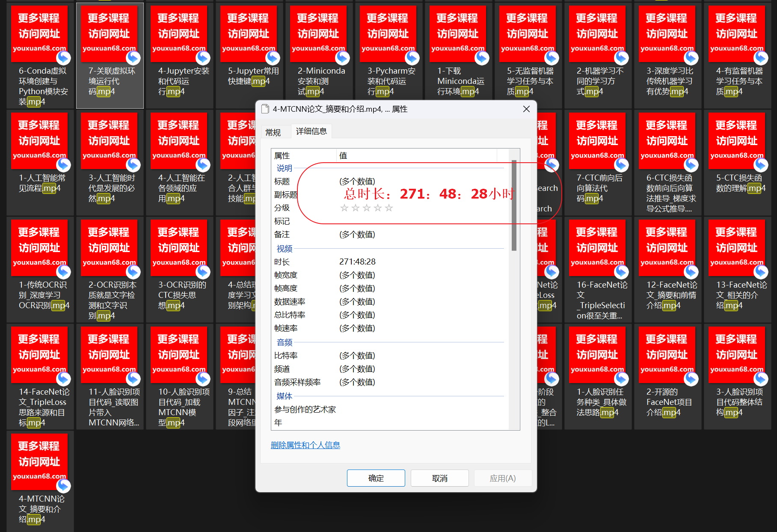Select the file 4-人工智能在各领域的应用.mp4
This screenshot has height=532, width=777.
[179, 163]
